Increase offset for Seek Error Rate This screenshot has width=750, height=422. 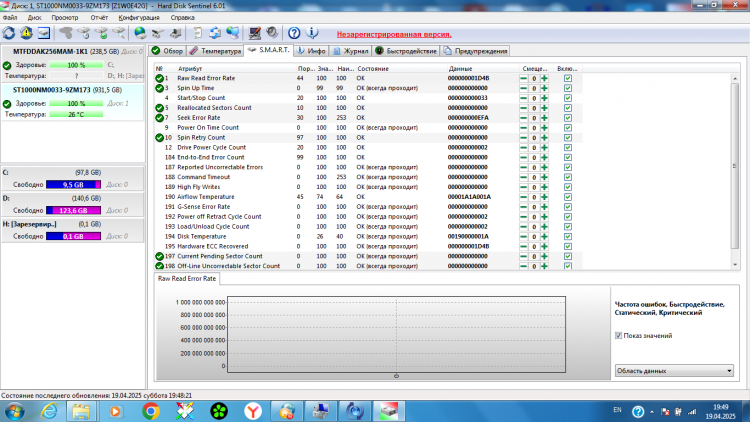coord(544,118)
